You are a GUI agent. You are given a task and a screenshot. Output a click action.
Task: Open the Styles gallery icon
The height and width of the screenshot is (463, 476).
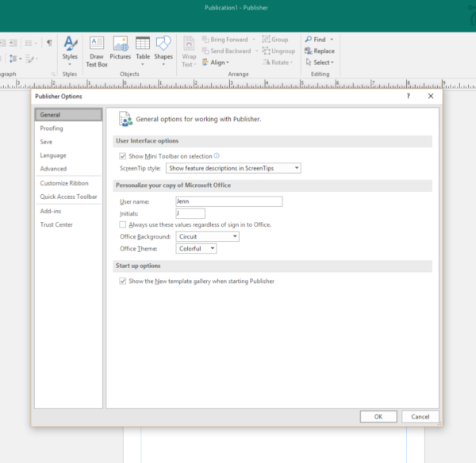click(x=70, y=44)
